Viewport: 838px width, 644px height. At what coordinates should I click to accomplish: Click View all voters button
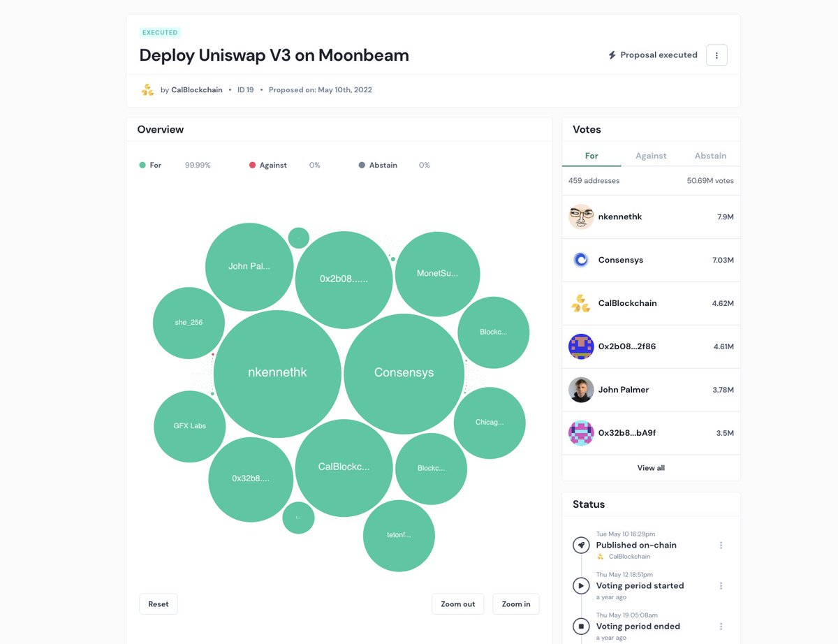[651, 468]
